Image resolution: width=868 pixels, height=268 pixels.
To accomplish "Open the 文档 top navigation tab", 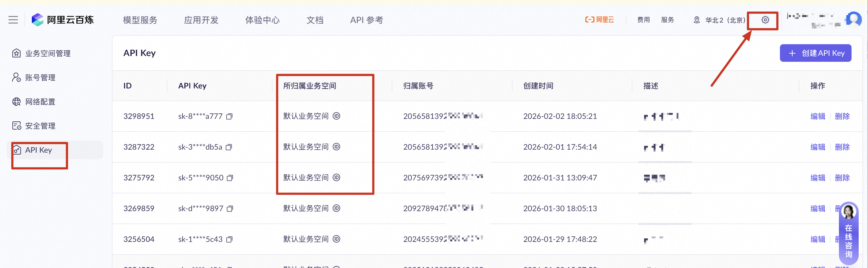I will 315,20.
